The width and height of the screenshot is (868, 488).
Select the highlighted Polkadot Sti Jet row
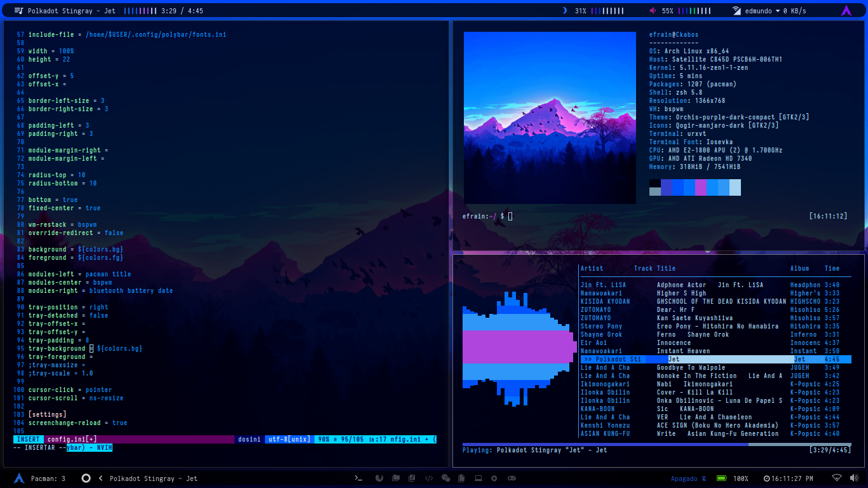[x=715, y=359]
